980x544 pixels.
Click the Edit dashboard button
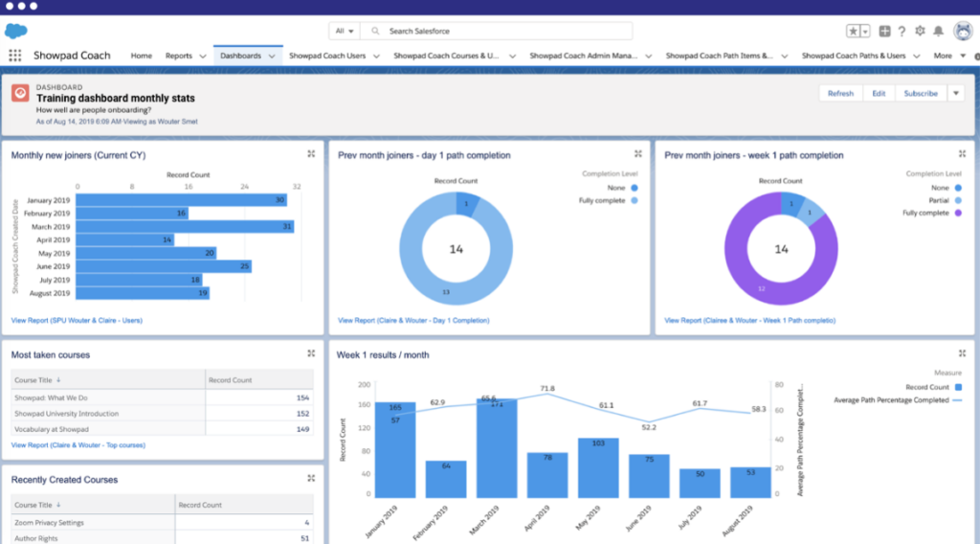pos(879,93)
